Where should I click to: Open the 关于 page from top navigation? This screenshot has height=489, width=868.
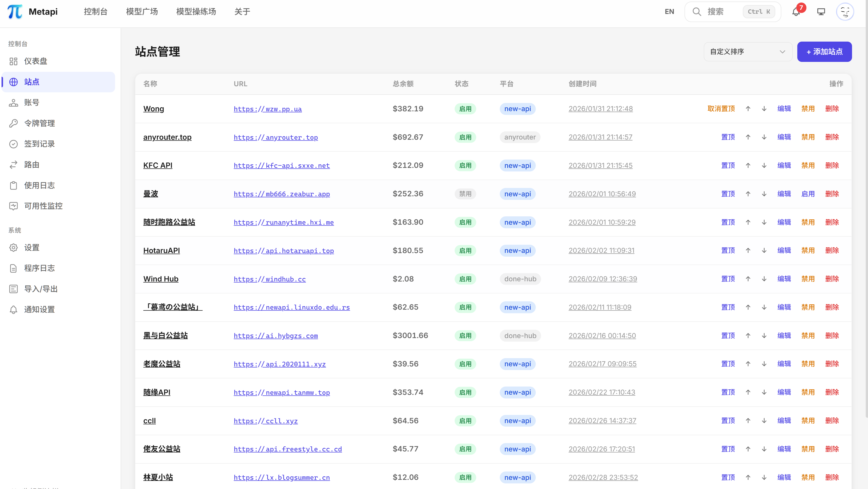coord(242,11)
